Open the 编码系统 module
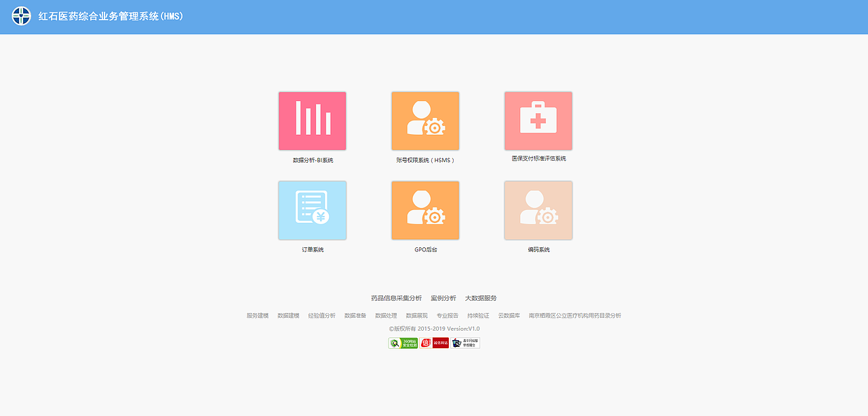868x416 pixels. tap(538, 210)
